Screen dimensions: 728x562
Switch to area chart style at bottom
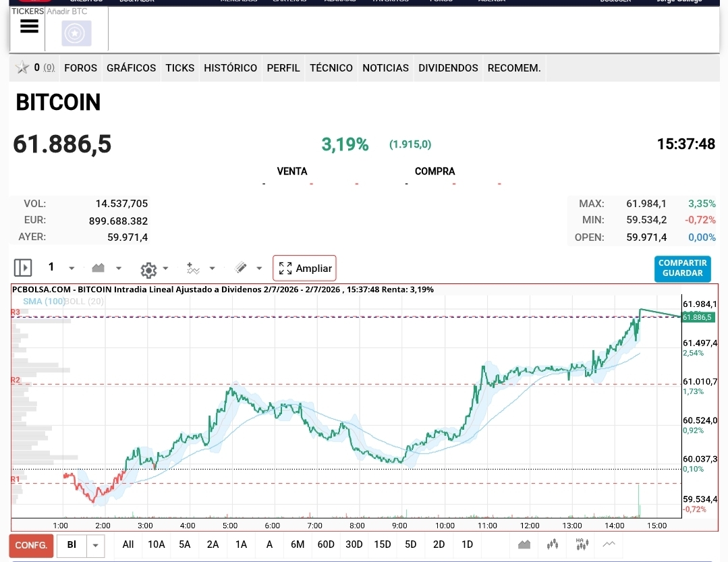point(524,544)
